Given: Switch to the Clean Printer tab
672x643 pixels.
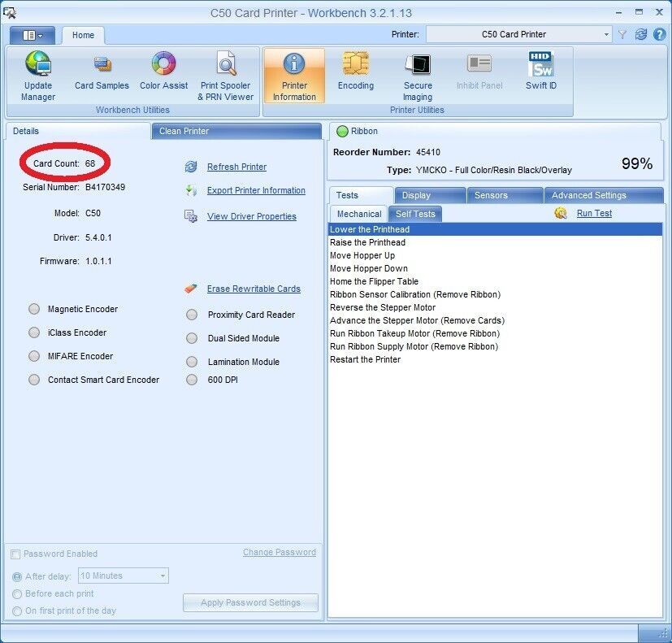Looking at the screenshot, I should (x=236, y=131).
